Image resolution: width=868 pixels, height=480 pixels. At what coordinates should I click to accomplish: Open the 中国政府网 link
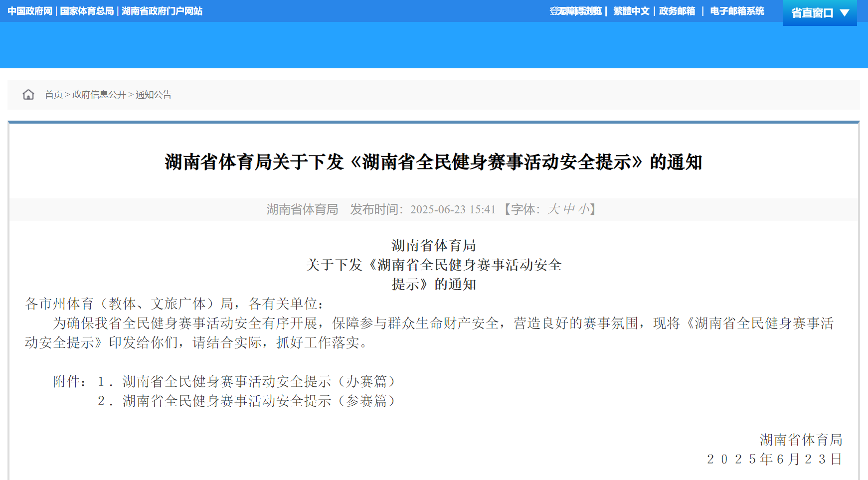[30, 11]
